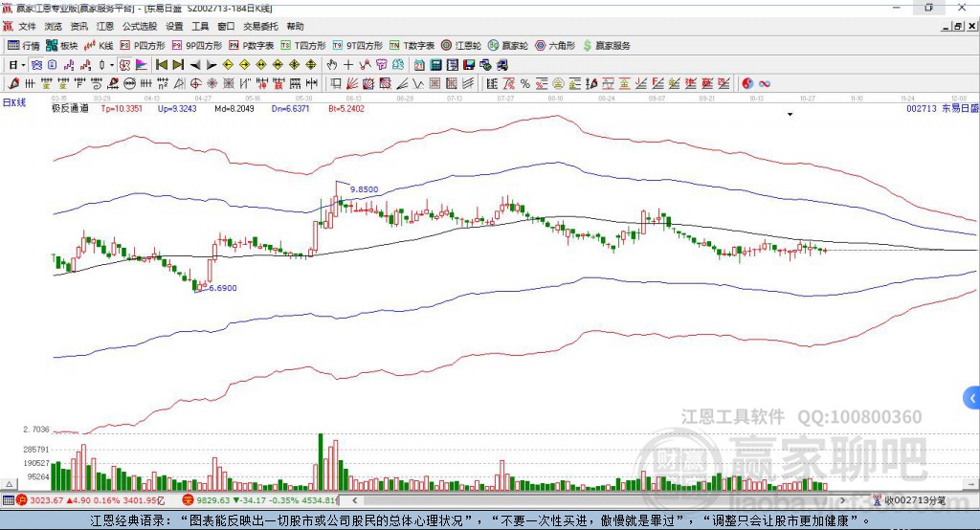Open the 工具 menu
The height and width of the screenshot is (530, 980).
(x=200, y=26)
